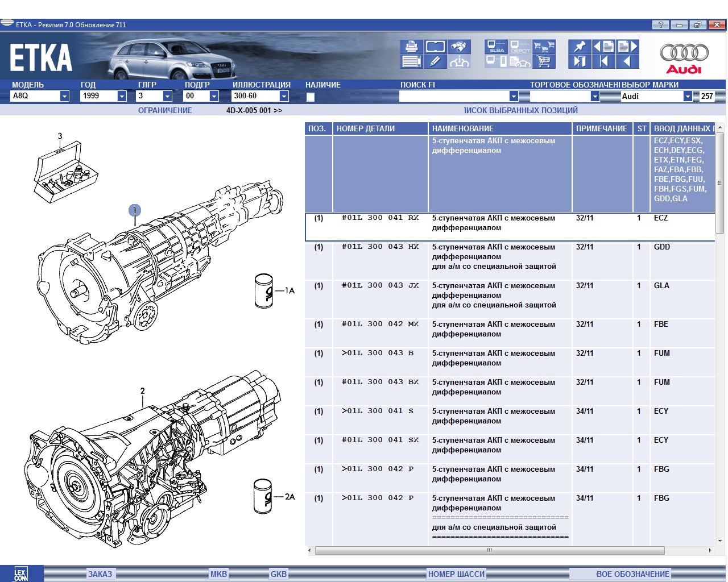This screenshot has width=728, height=582.
Task: Click the ВВОД ДАННЫХ column header
Action: click(x=682, y=128)
